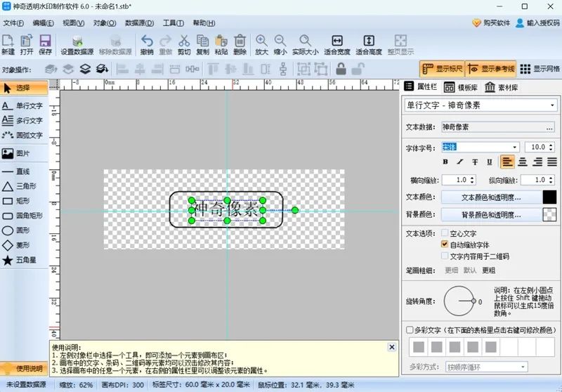The image size is (562, 392).
Task: Open the 视图(V) menu
Action: [x=74, y=23]
